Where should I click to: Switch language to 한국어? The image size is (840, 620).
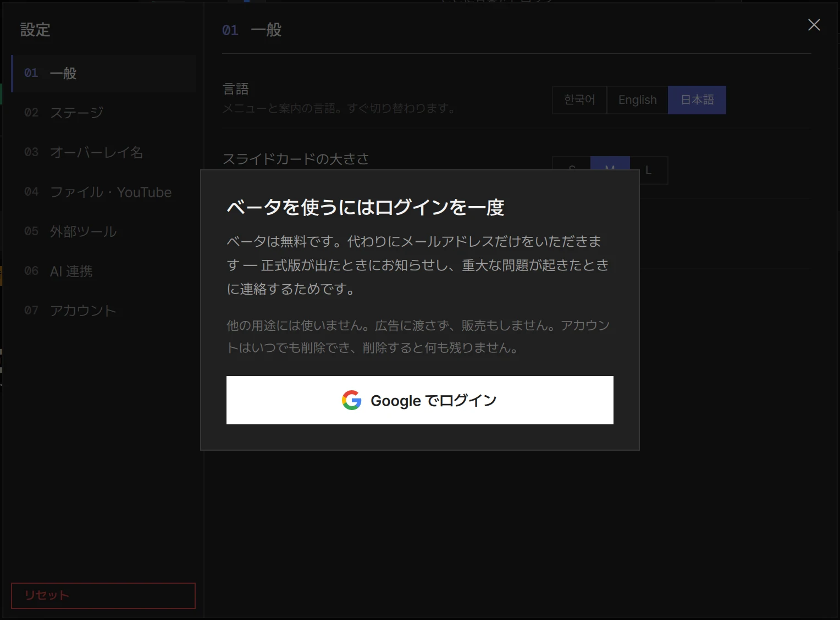coord(579,100)
